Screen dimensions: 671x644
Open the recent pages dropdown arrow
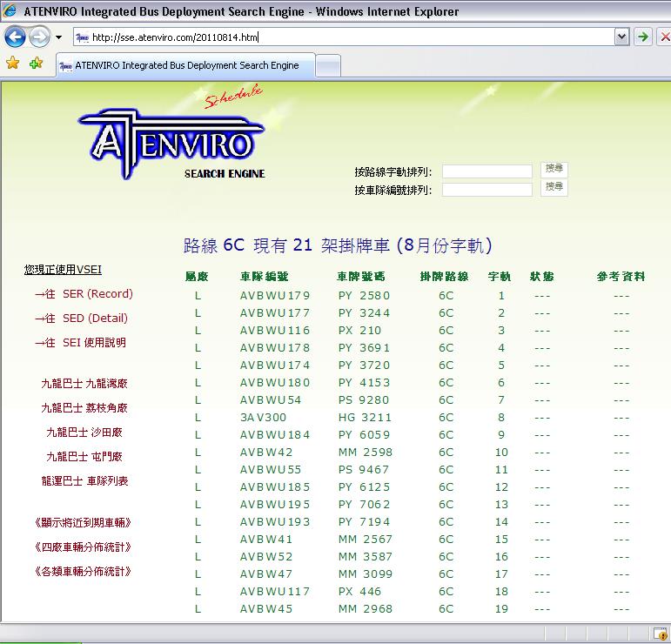coord(58,37)
